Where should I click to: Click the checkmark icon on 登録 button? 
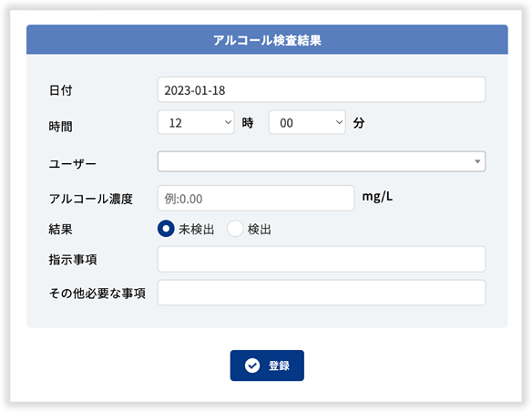pos(252,366)
